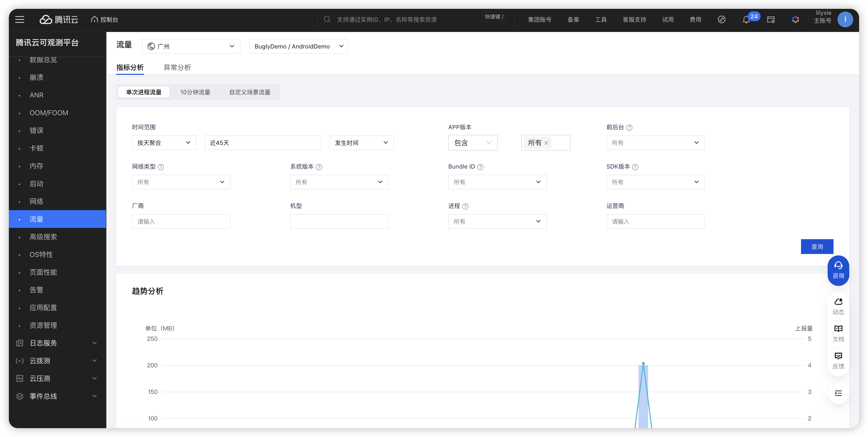Click help icon next to 系统版本
868x437 pixels.
[319, 167]
